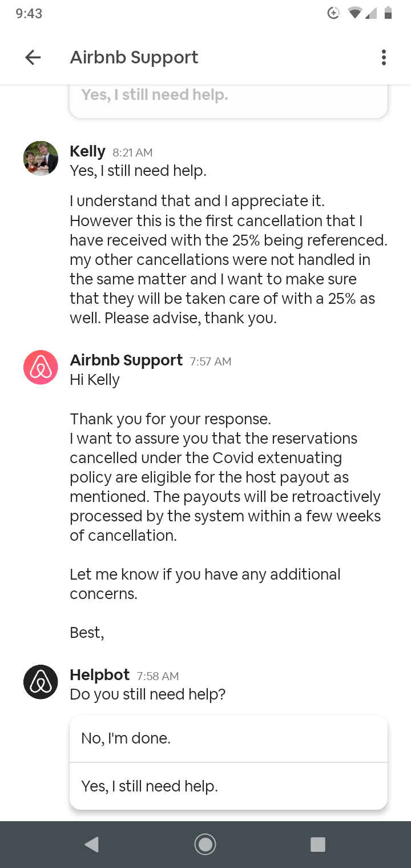Screen dimensions: 411x868
Task: Tap the faded "Yes, I still need help." card
Action: [228, 97]
